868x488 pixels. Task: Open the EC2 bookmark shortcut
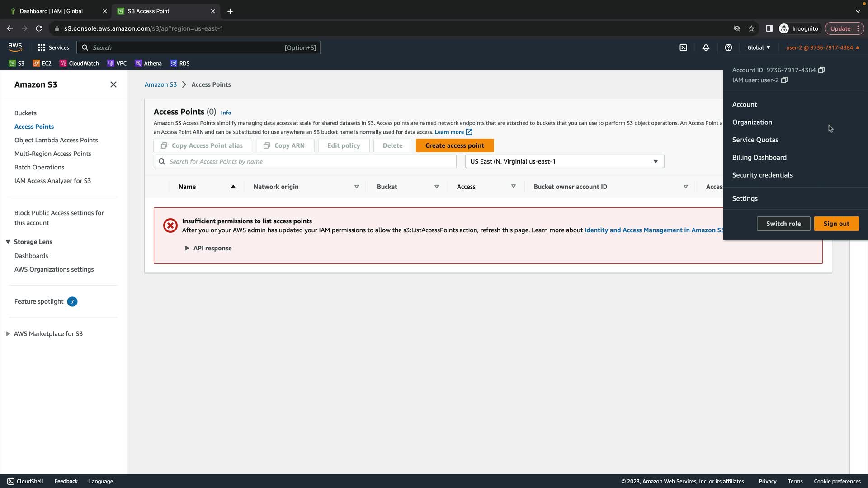[x=42, y=63]
